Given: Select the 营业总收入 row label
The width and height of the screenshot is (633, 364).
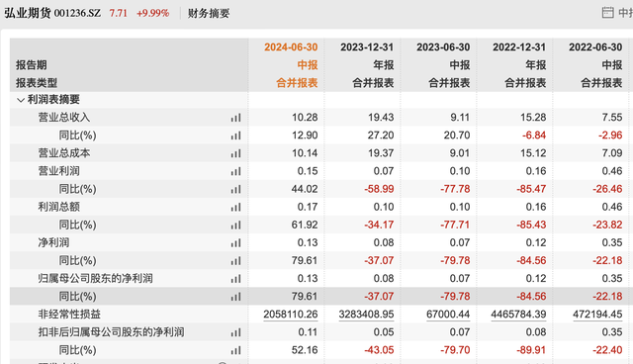Looking at the screenshot, I should [x=63, y=118].
